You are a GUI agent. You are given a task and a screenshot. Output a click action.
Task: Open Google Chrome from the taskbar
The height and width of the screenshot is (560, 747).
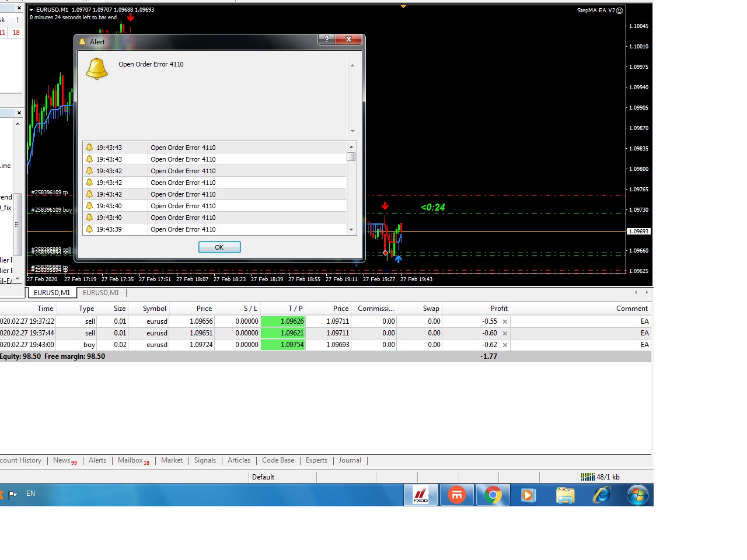(x=493, y=495)
